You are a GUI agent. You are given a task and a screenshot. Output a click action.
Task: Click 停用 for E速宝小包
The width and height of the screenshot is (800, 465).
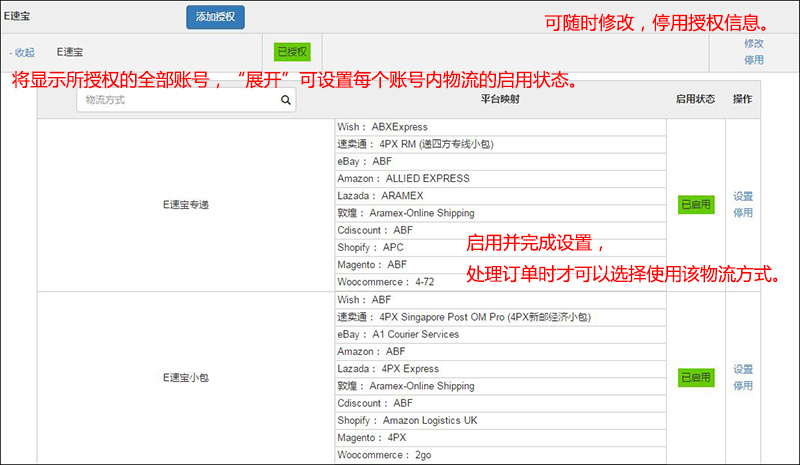743,385
